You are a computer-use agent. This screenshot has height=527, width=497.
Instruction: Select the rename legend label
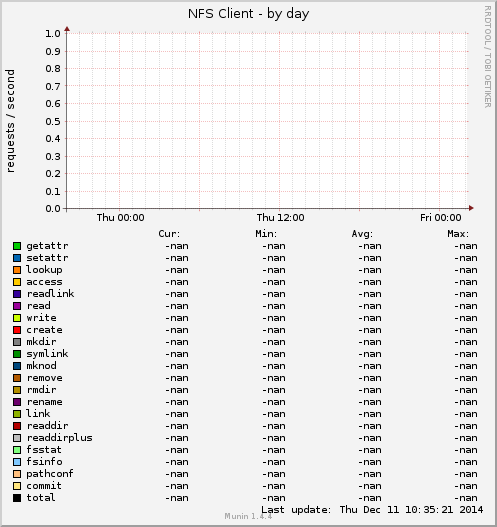point(45,402)
